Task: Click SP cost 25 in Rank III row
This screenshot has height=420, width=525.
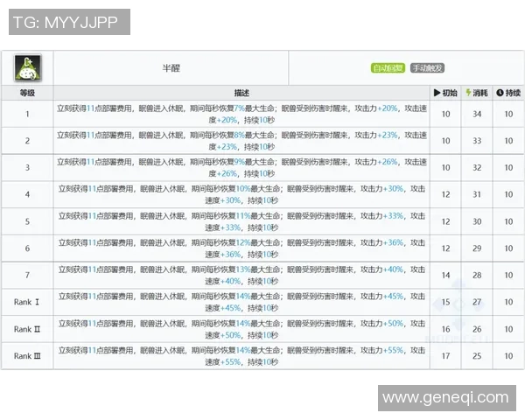Action: (477, 356)
